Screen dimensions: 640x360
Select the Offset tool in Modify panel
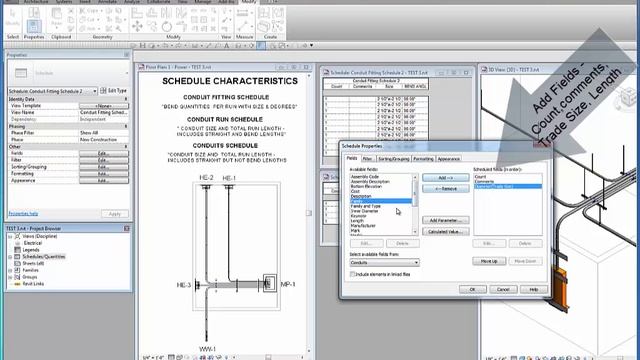151,13
